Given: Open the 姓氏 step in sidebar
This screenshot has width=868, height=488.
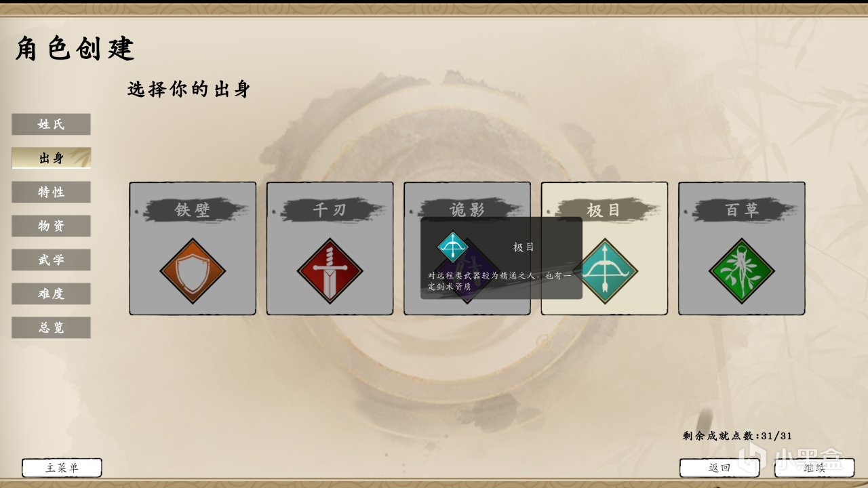Looking at the screenshot, I should [x=51, y=124].
